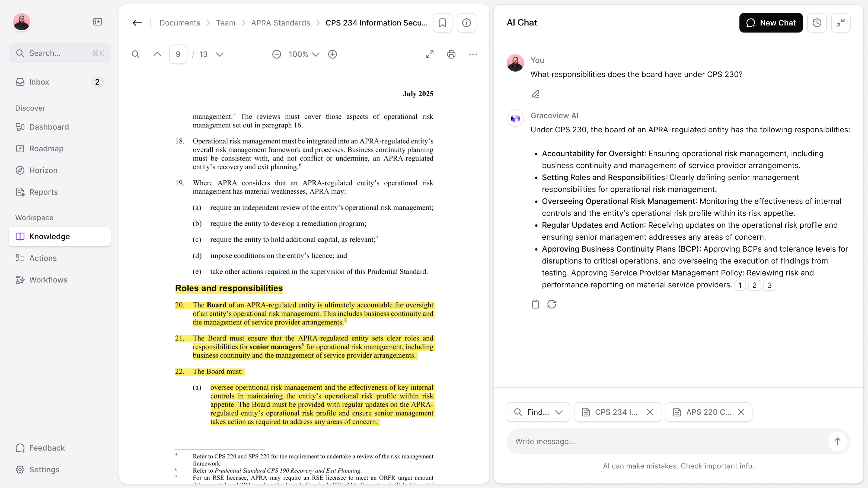Open Workflows in the sidebar
The width and height of the screenshot is (868, 488).
click(48, 280)
